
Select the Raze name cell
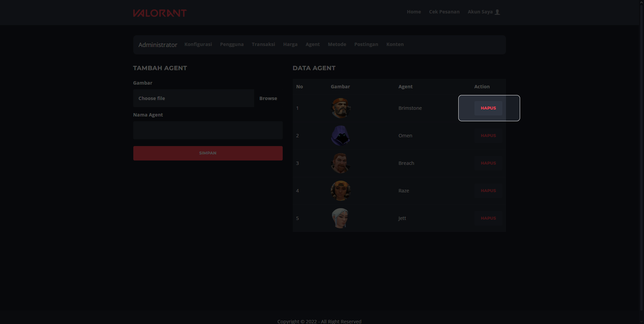404,191
